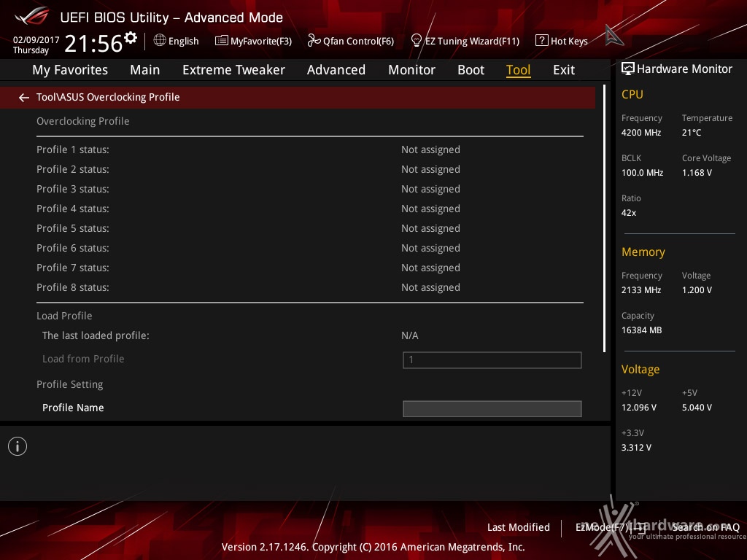Click the Hardware Monitor title
This screenshot has width=747, height=560.
[684, 69]
